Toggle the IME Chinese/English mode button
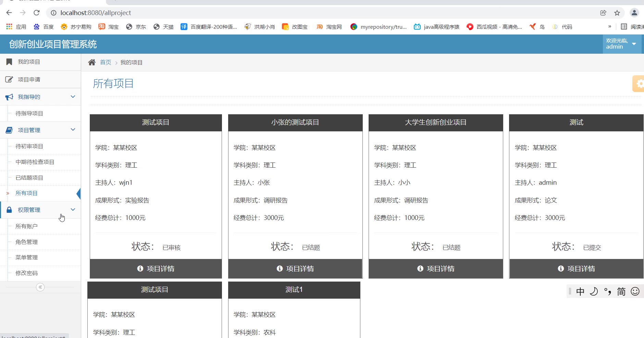 [580, 291]
